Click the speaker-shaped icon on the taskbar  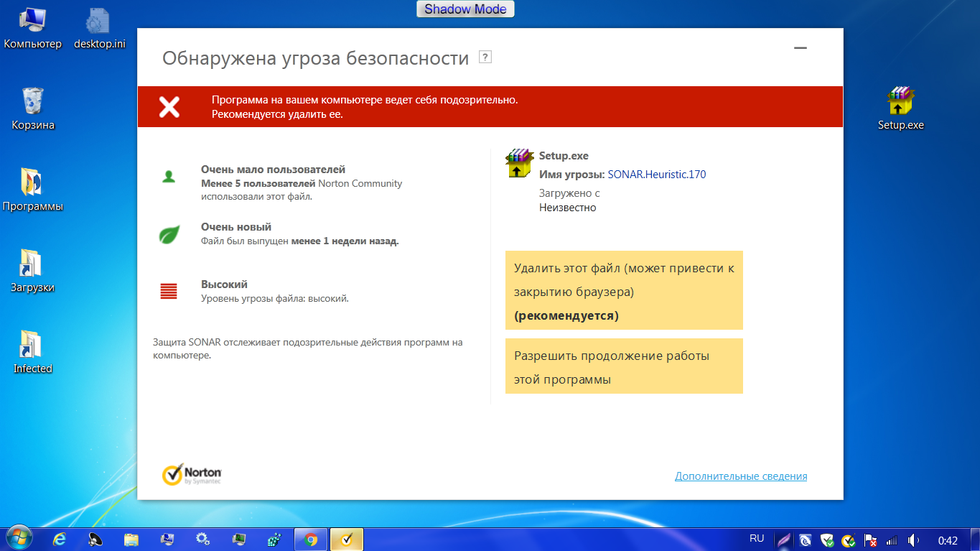tap(95, 540)
